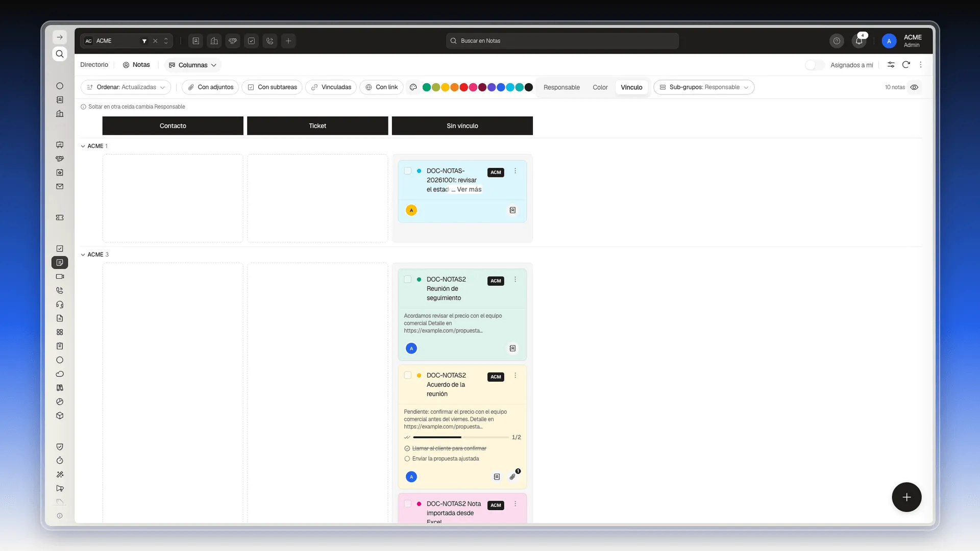
Task: Collapse the ACME 3 group
Action: click(83, 255)
